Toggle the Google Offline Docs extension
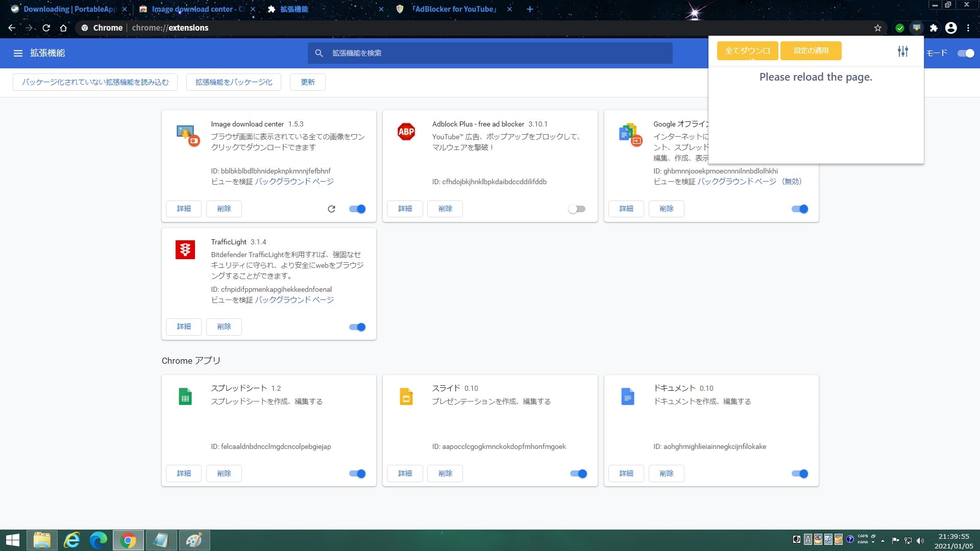The width and height of the screenshot is (980, 551). pyautogui.click(x=800, y=209)
